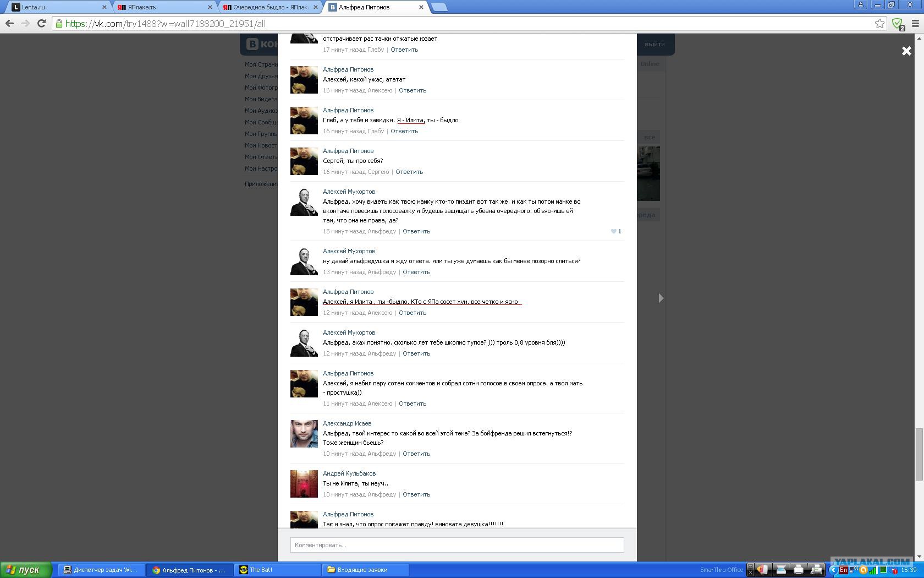Viewport: 924px width, 578px height.
Task: Reply to Александр Исаев's comment
Action: (x=416, y=454)
